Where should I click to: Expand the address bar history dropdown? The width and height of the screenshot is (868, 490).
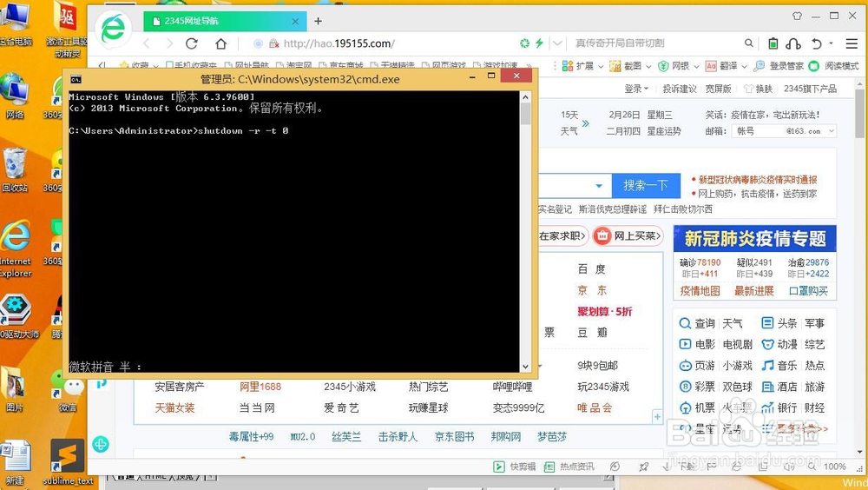(x=557, y=43)
